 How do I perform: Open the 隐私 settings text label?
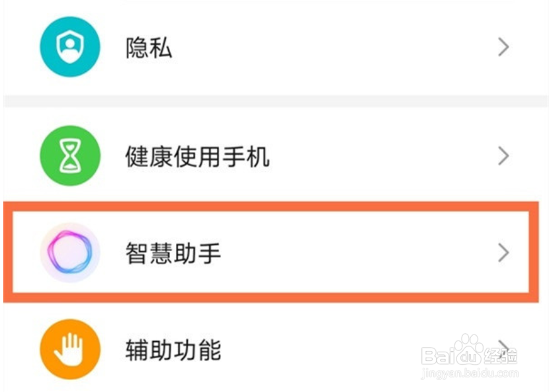click(x=149, y=48)
